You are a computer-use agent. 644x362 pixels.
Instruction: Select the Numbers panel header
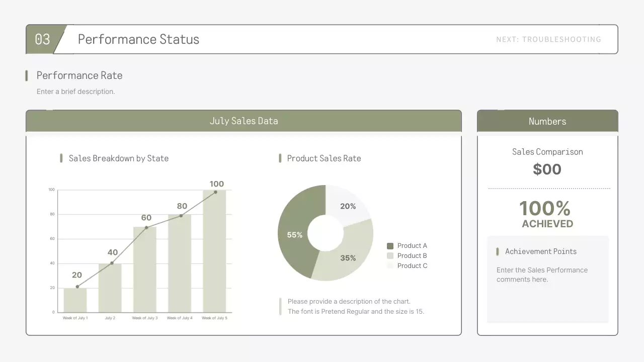pos(547,121)
